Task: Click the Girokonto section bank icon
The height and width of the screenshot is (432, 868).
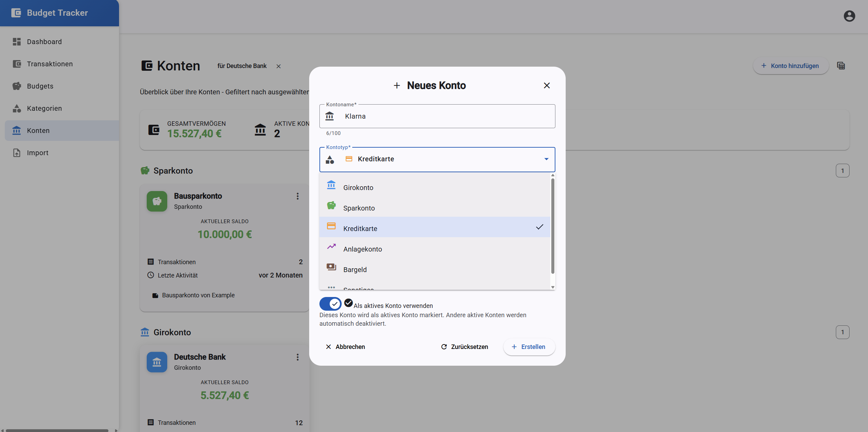Action: [x=145, y=332]
